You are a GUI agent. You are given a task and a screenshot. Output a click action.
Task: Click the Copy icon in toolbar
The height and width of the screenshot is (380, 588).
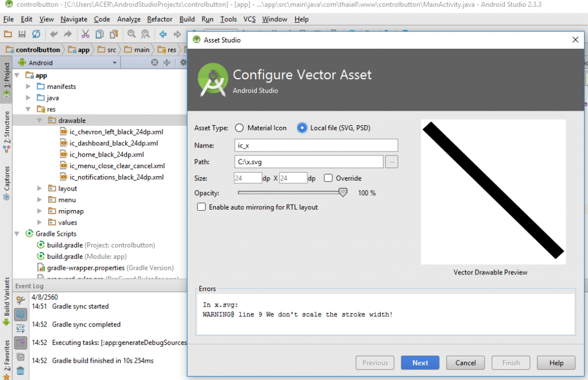99,34
